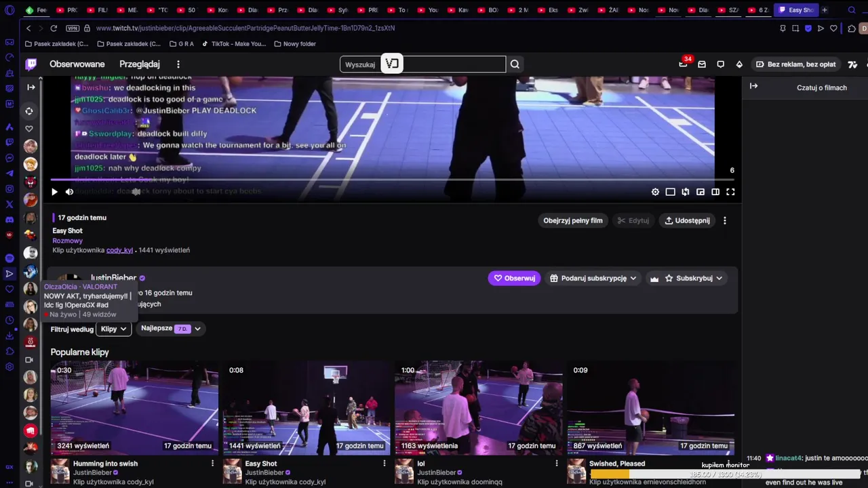Open the 0:08 Easy Shot clip thumbnail
The height and width of the screenshot is (488, 868).
click(307, 409)
